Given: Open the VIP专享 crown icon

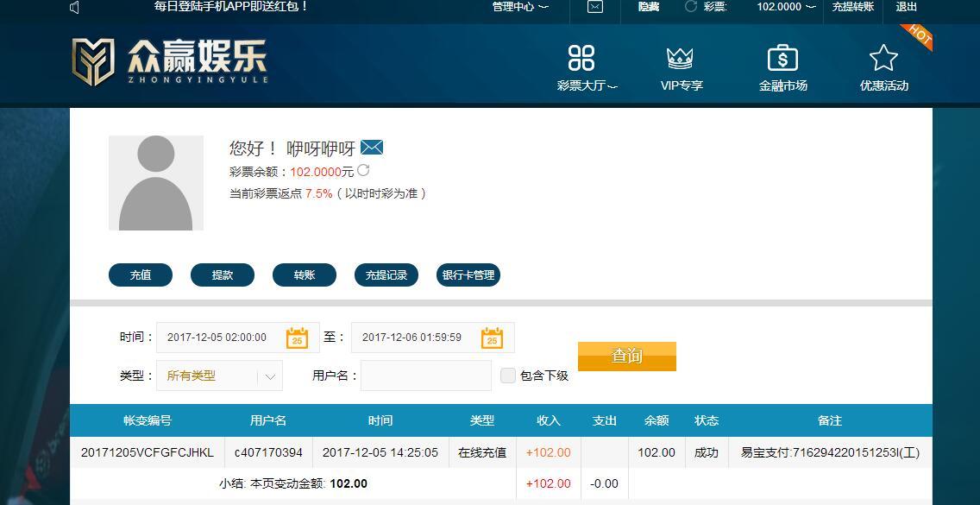Looking at the screenshot, I should [x=680, y=59].
